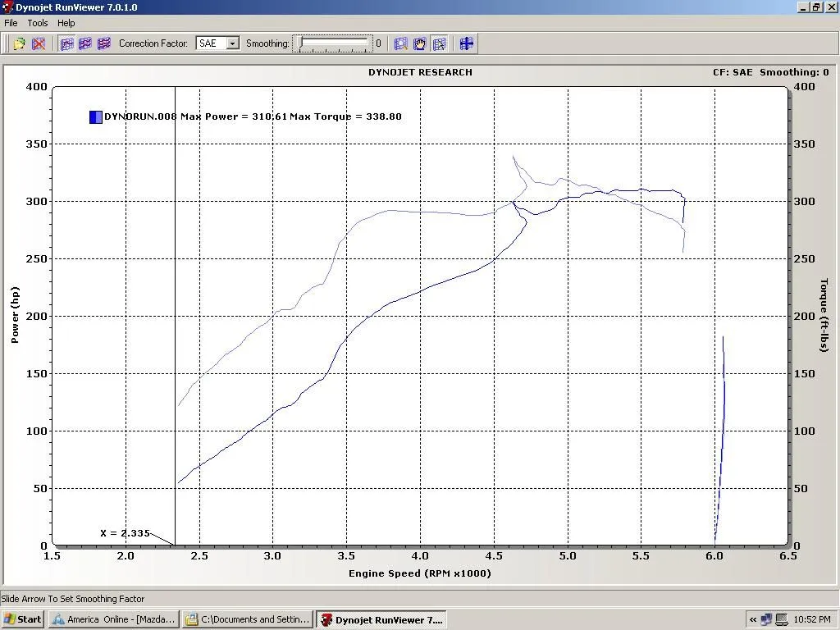Screen dimensions: 840x630
Task: Expand hidden system tray icons chevron
Action: click(753, 619)
